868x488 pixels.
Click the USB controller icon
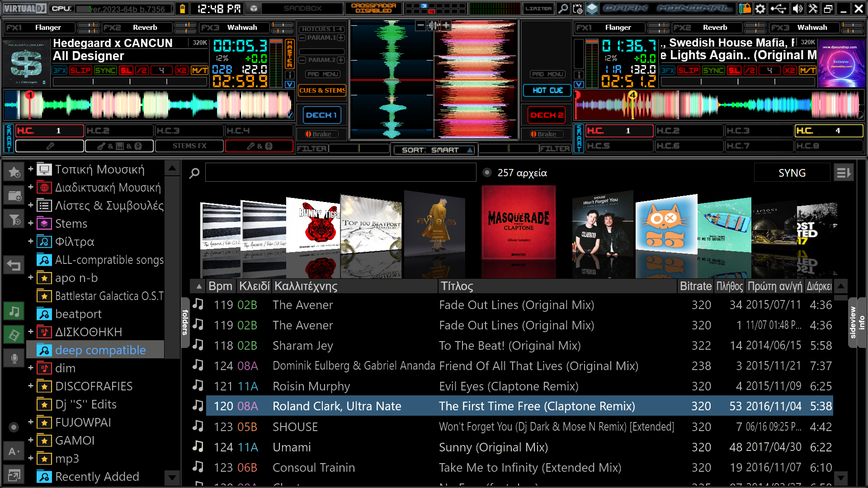tap(778, 9)
